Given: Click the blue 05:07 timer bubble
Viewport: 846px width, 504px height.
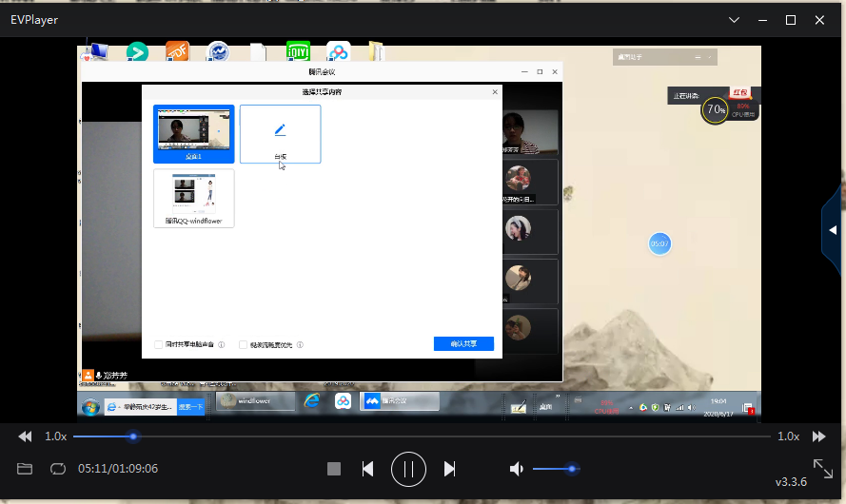Looking at the screenshot, I should coord(659,243).
